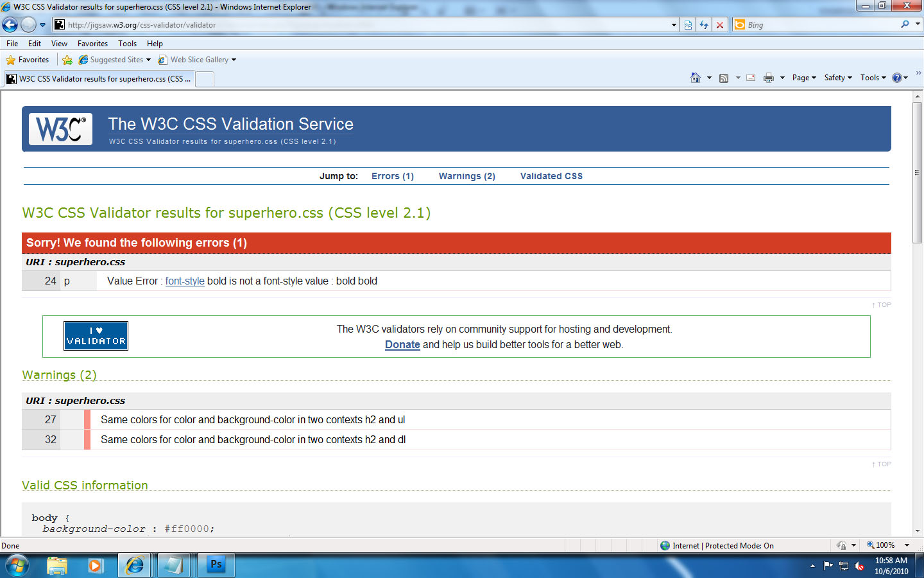
Task: Click the Print icon in command bar
Action: 768,78
